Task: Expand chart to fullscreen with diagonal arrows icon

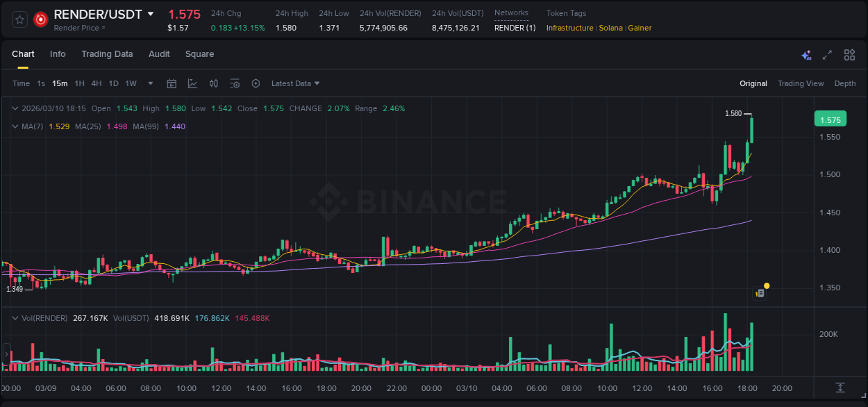Action: pos(826,53)
